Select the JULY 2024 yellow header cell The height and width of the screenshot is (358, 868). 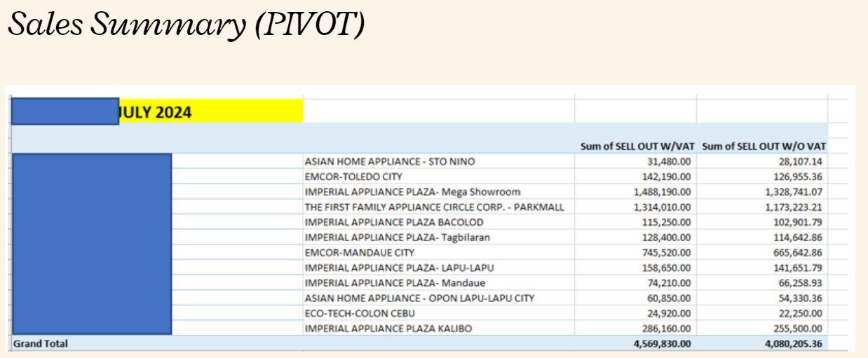click(x=211, y=111)
